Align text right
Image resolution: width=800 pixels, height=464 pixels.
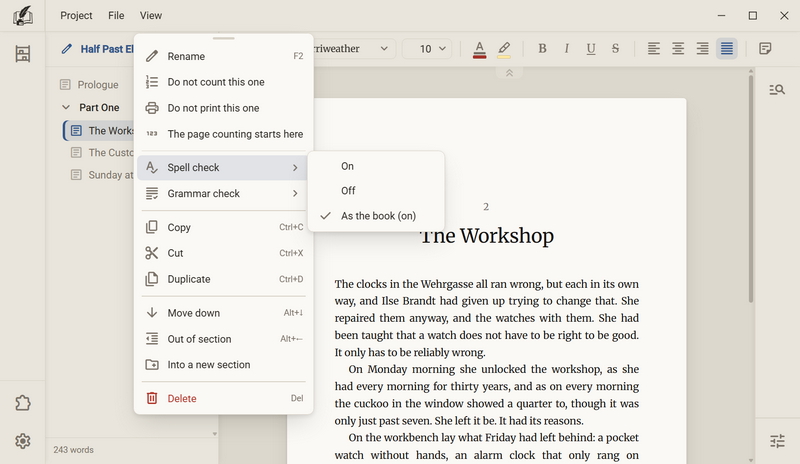[703, 48]
